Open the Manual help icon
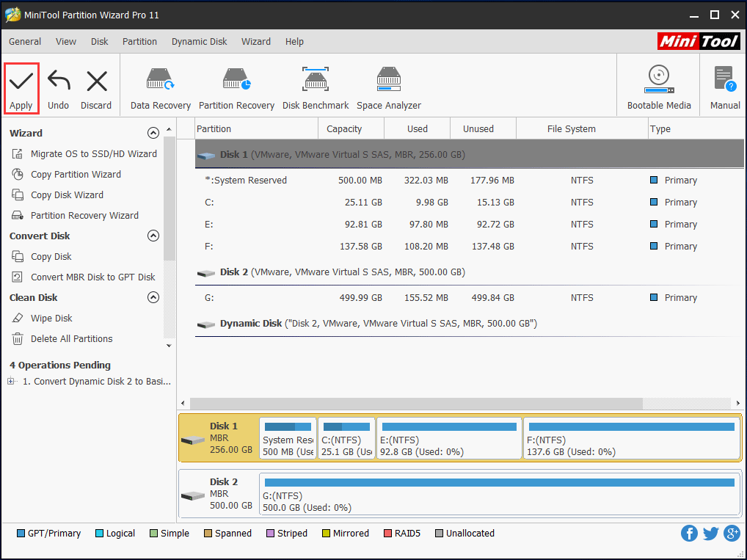This screenshot has height=560, width=747. [x=723, y=85]
